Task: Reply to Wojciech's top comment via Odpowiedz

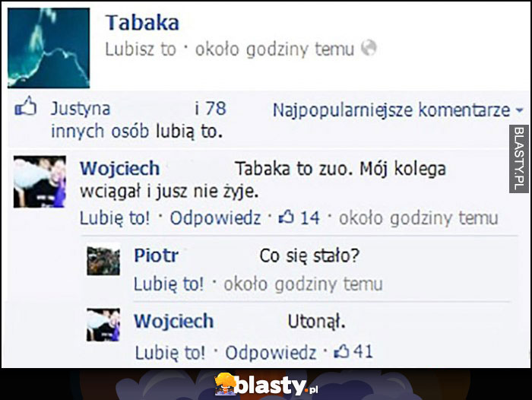Action: pyautogui.click(x=215, y=217)
